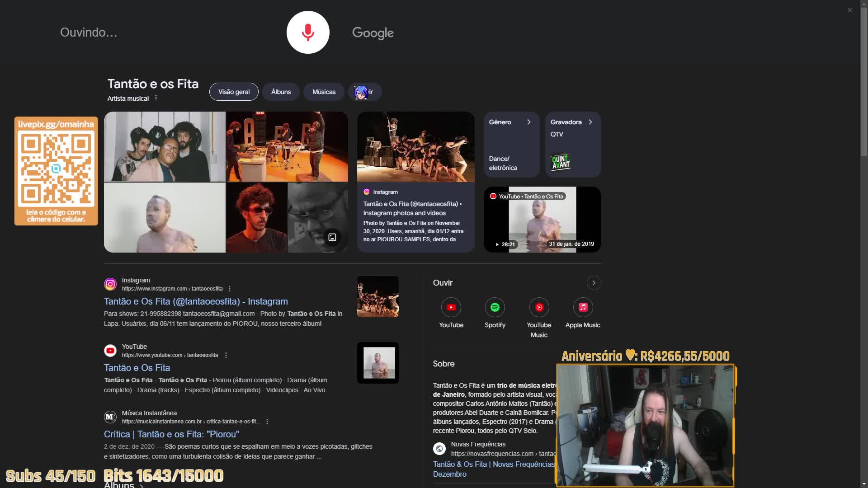The image size is (868, 488).
Task: Click the livepix QR code overlay
Action: tap(56, 171)
